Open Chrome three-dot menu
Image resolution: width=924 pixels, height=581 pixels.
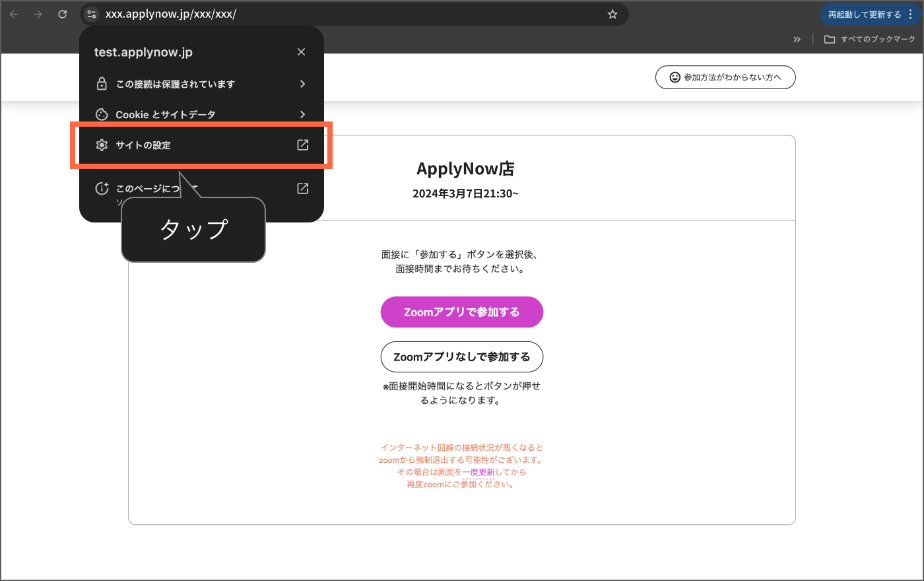pos(911,14)
